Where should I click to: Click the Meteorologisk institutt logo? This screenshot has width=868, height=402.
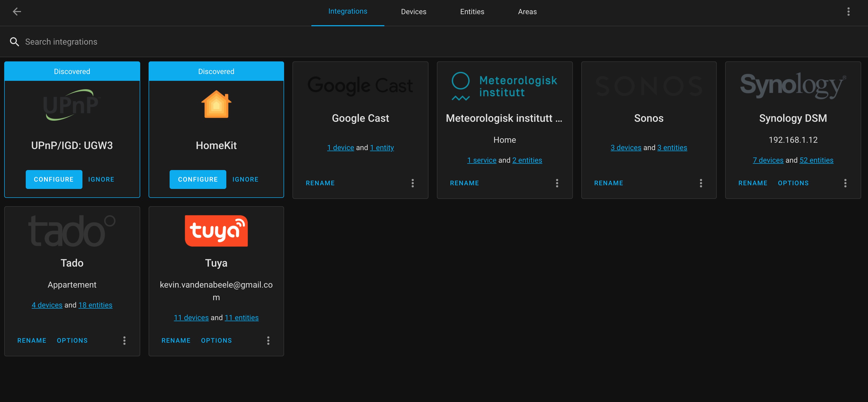click(504, 87)
